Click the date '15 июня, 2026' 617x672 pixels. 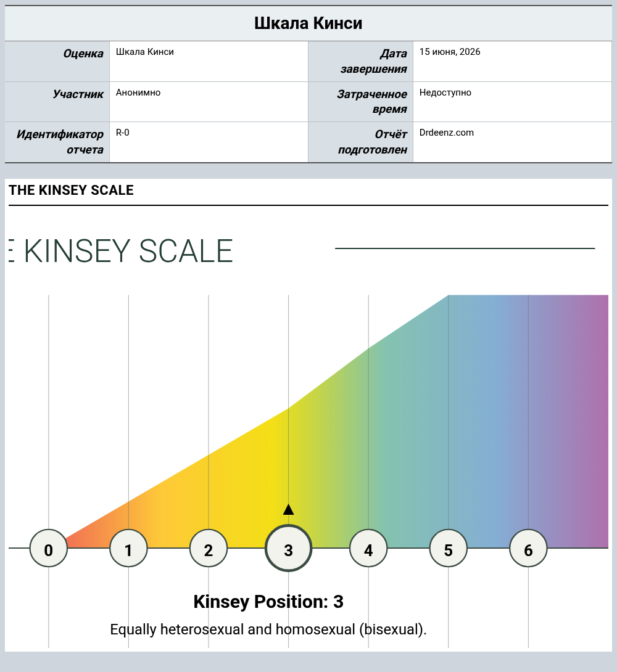(450, 52)
